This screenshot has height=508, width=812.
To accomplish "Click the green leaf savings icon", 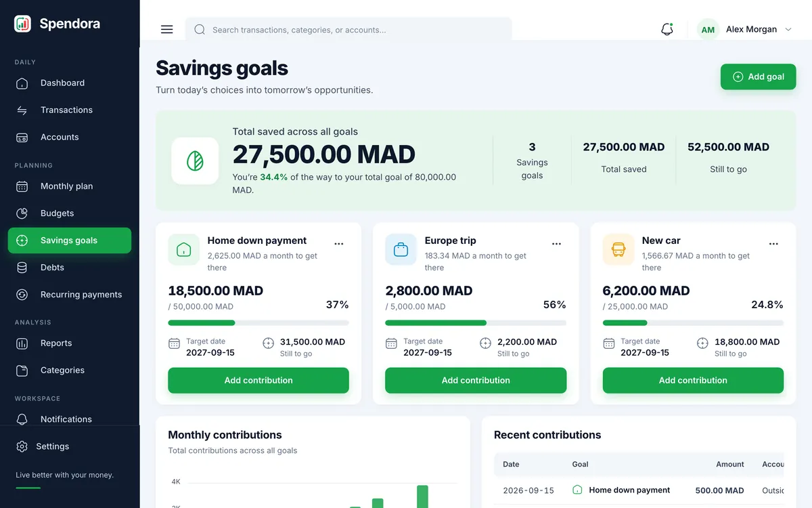I will coord(195,161).
